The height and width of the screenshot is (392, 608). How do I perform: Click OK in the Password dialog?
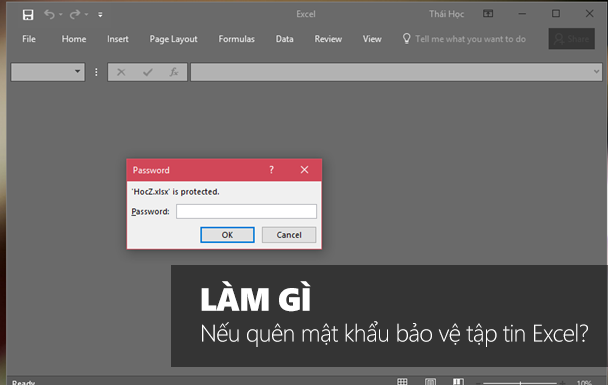coord(227,235)
